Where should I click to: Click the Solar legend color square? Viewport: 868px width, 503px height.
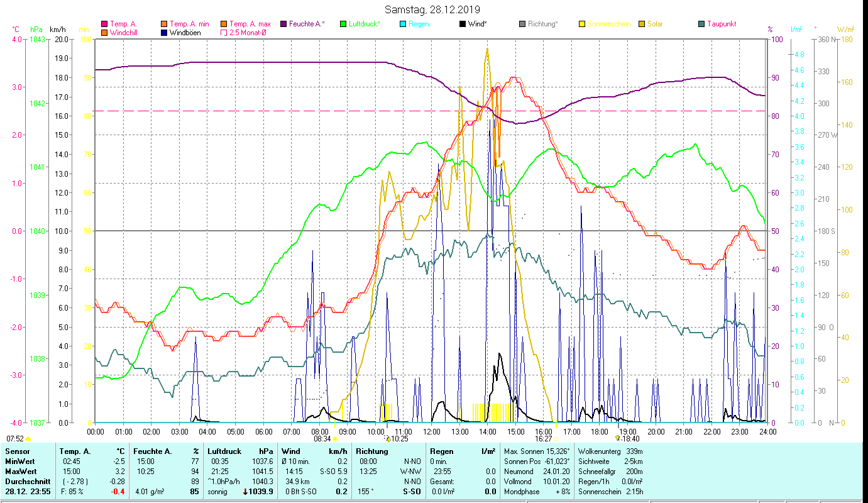pos(642,24)
